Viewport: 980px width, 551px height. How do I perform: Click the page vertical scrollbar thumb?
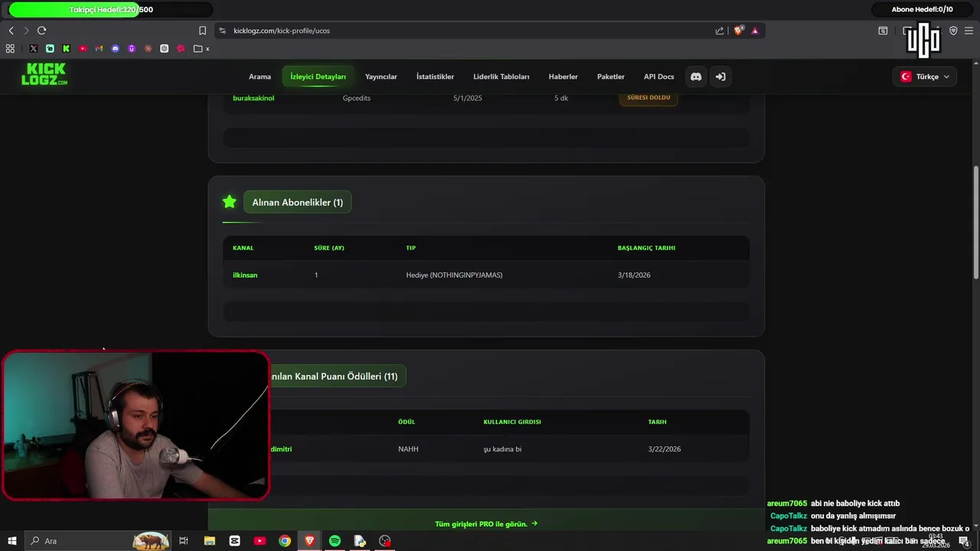pos(975,222)
